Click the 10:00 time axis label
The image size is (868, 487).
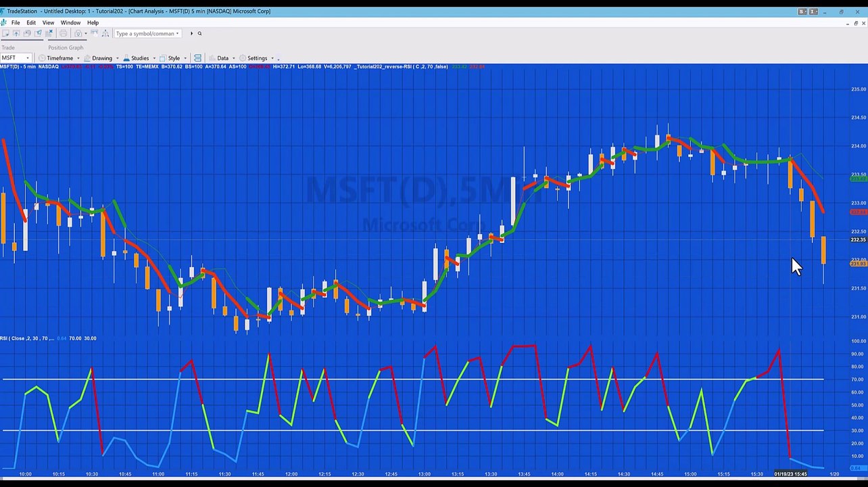(25, 474)
